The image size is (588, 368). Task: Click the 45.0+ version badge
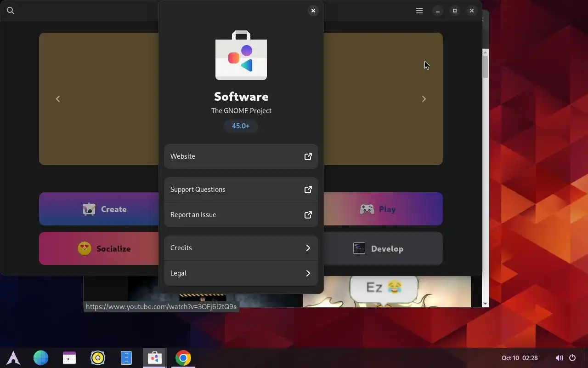coord(241,126)
